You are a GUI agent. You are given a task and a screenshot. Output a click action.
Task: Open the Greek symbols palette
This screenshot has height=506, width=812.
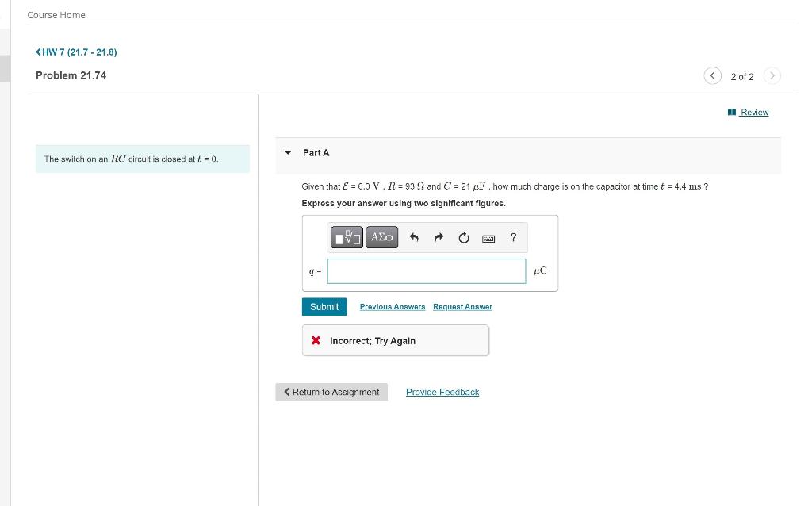click(x=381, y=237)
